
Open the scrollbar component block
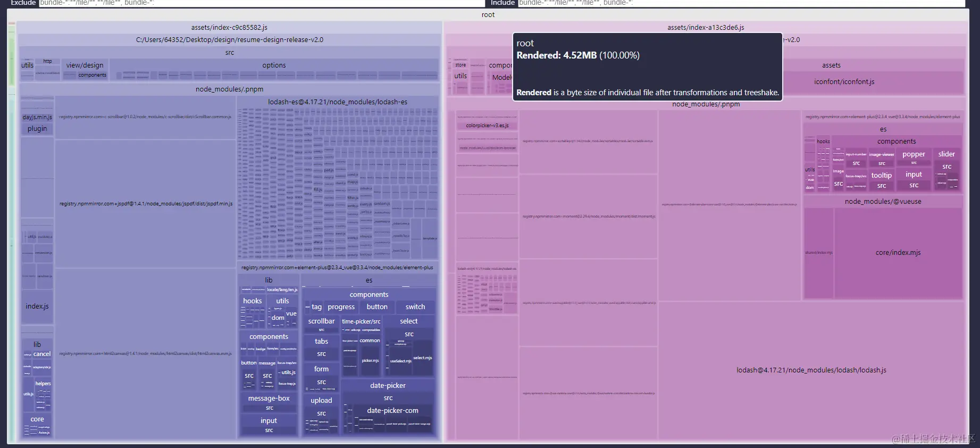(x=322, y=321)
